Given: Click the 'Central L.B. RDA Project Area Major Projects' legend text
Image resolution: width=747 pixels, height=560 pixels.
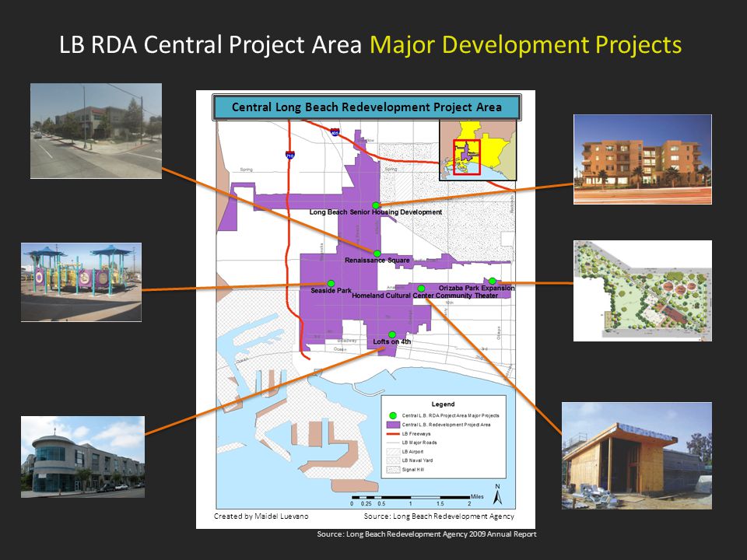Looking at the screenshot, I should [x=451, y=415].
